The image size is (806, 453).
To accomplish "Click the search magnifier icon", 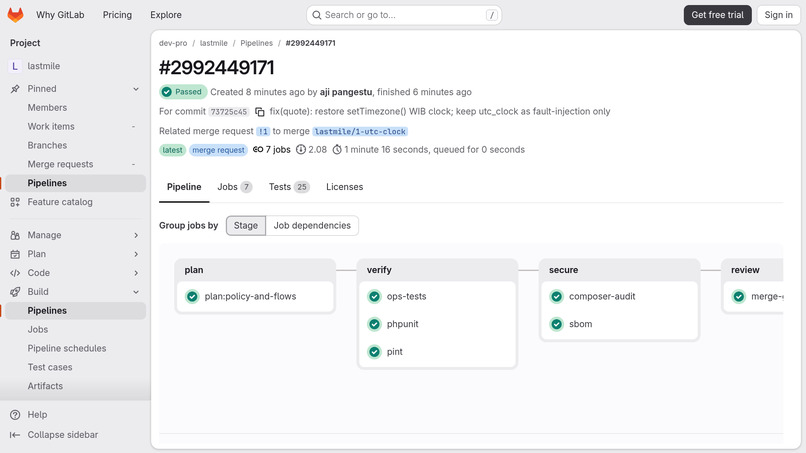I will tap(317, 15).
